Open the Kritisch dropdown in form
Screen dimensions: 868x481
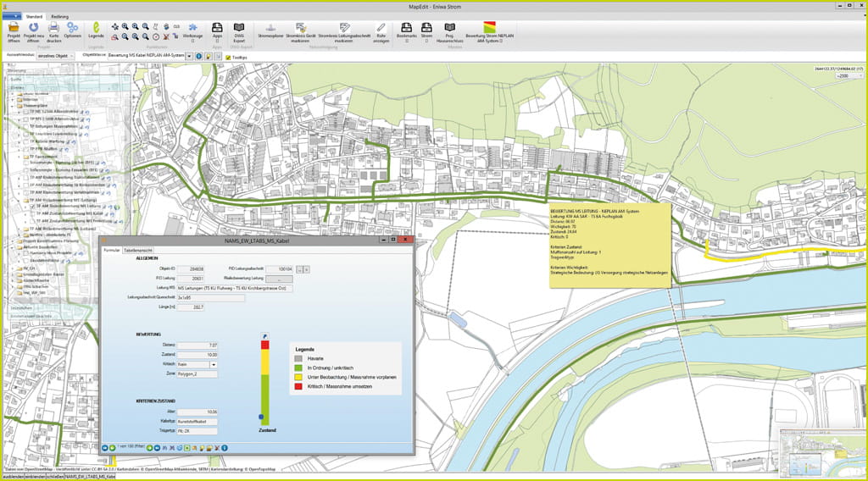(x=213, y=364)
